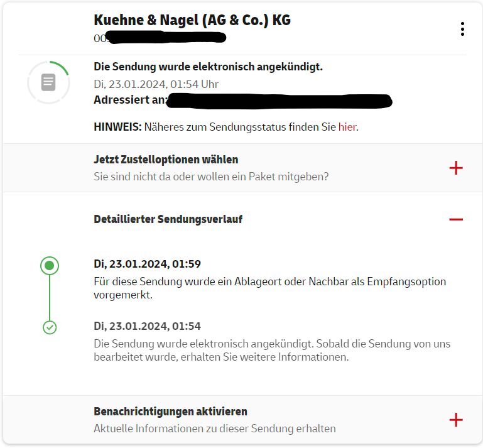Viewport: 483px width, 448px height.
Task: Select the 01:59 history entry date
Action: coord(147,264)
